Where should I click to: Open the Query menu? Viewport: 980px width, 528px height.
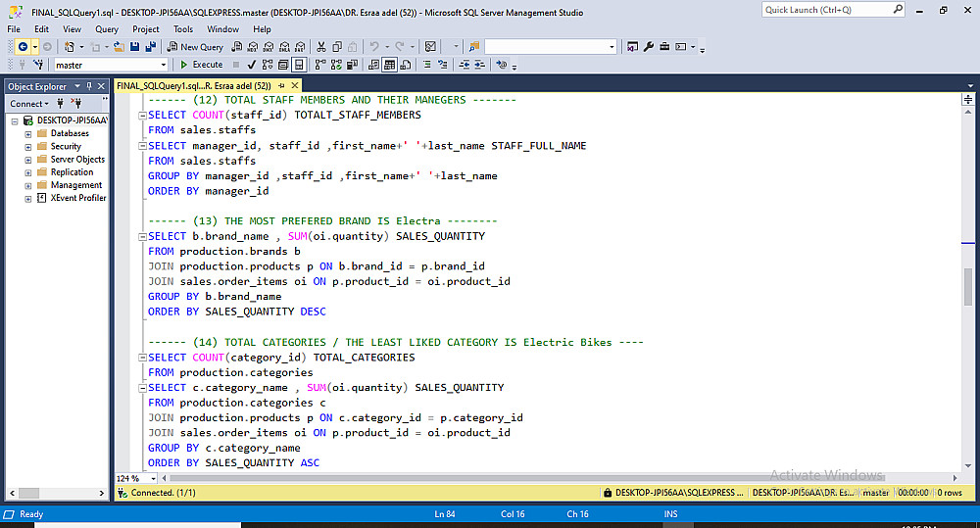[x=107, y=29]
